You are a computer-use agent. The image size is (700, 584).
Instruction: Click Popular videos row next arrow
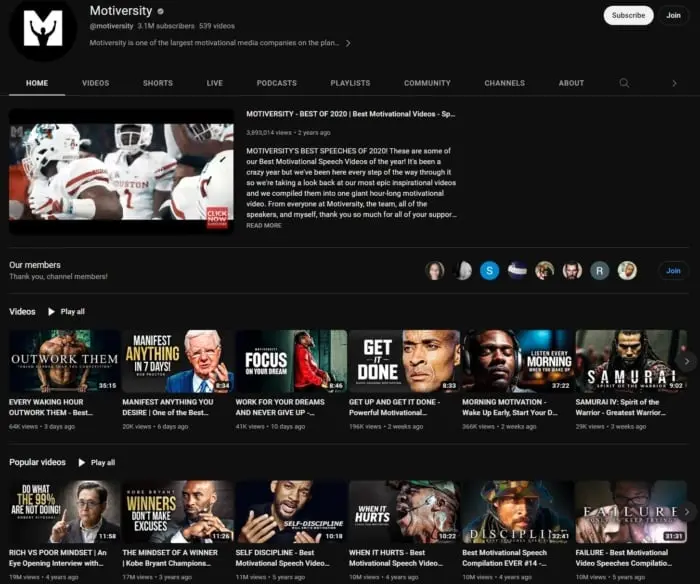(687, 512)
